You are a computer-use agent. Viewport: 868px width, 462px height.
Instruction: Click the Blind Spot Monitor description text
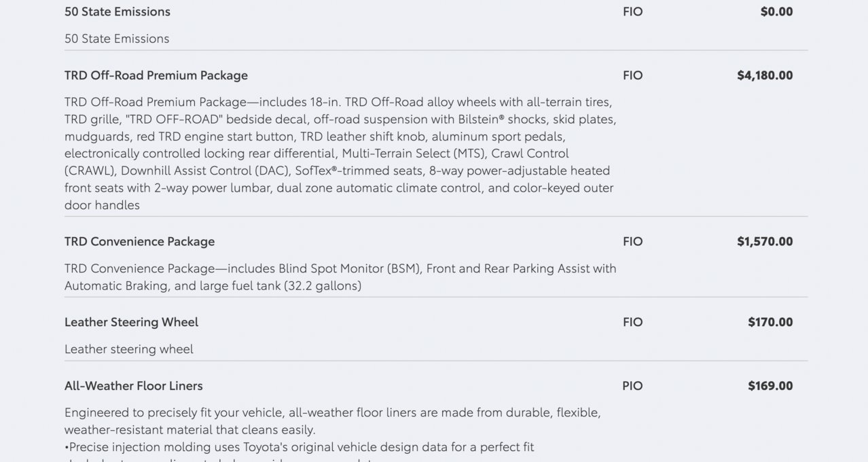pyautogui.click(x=340, y=277)
